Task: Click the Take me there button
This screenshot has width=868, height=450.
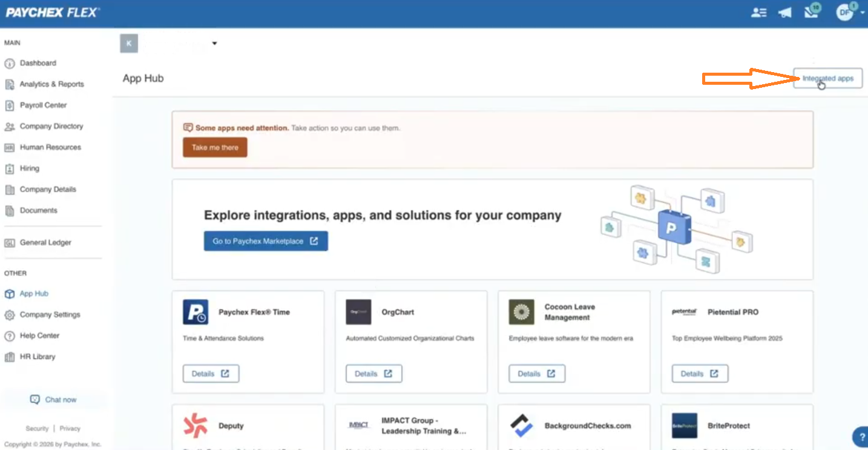Action: (215, 147)
